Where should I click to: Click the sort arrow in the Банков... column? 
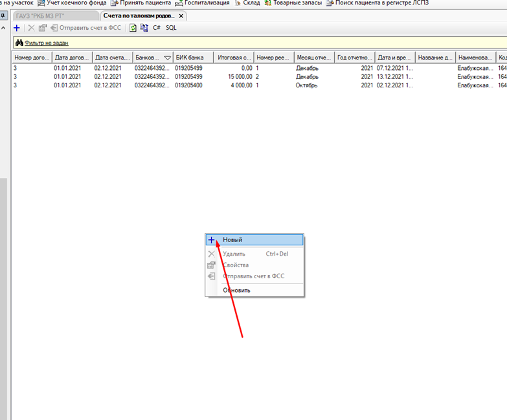pos(168,58)
